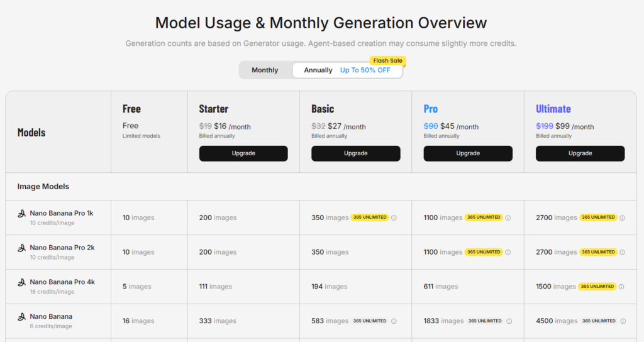This screenshot has height=342, width=644.
Task: Upgrade to the Starter plan
Action: point(243,153)
